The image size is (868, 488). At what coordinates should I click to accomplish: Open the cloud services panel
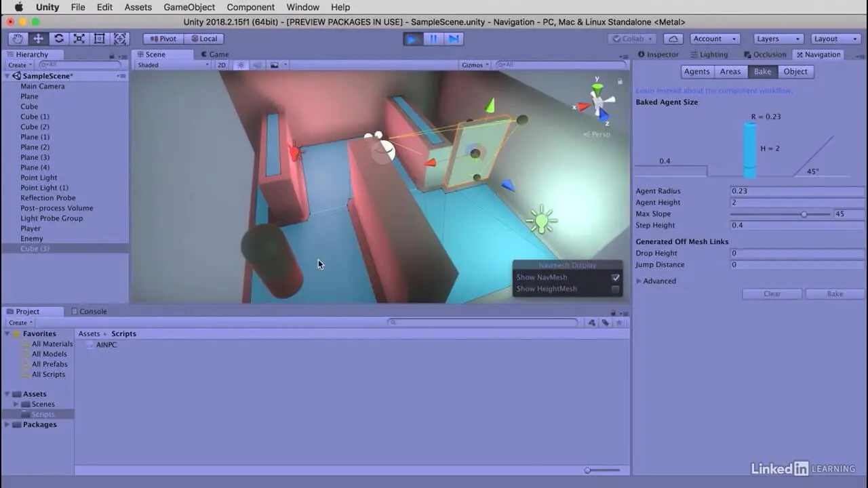(x=673, y=39)
